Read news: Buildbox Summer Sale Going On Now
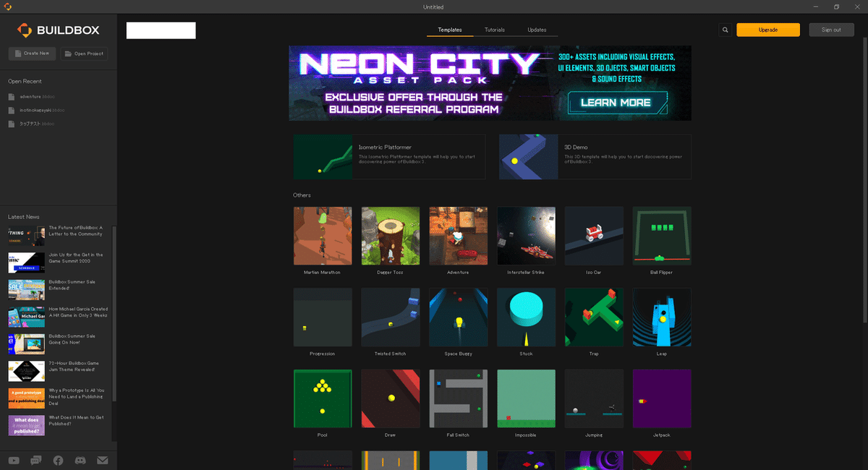 [58, 343]
